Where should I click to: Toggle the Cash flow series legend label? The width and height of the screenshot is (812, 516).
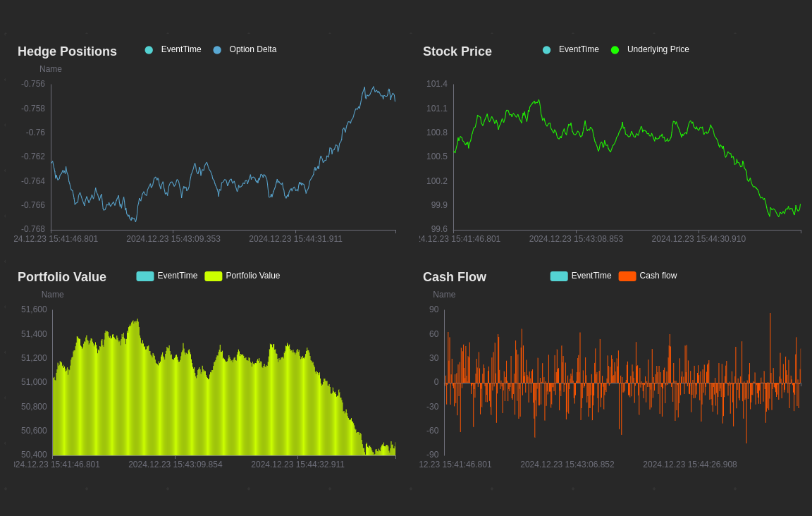[x=658, y=276]
